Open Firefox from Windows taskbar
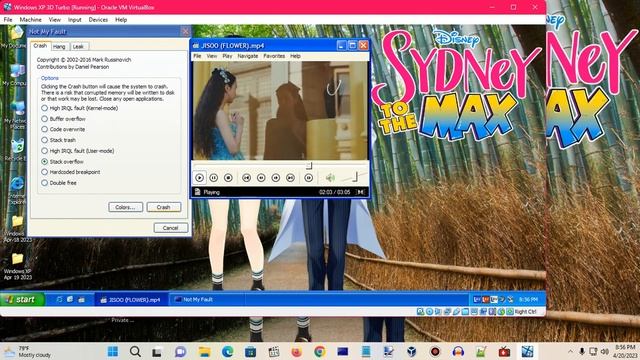This screenshot has height=360, width=640. pyautogui.click(x=297, y=351)
